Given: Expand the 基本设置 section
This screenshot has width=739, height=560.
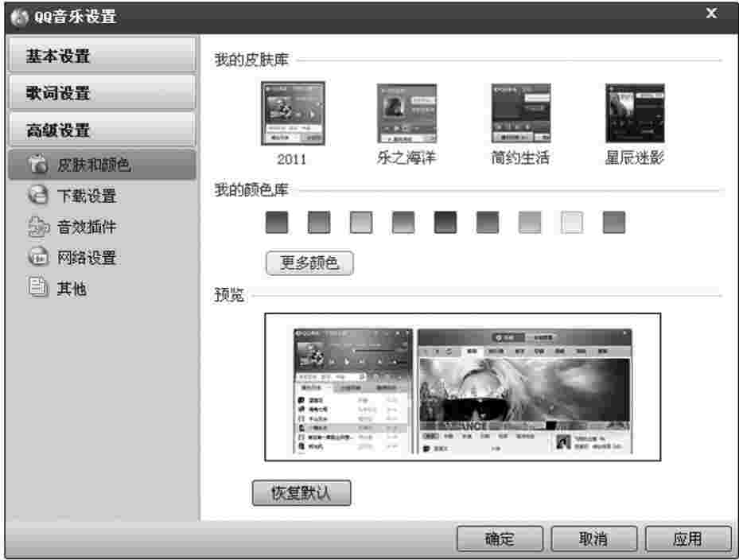Looking at the screenshot, I should pyautogui.click(x=100, y=56).
